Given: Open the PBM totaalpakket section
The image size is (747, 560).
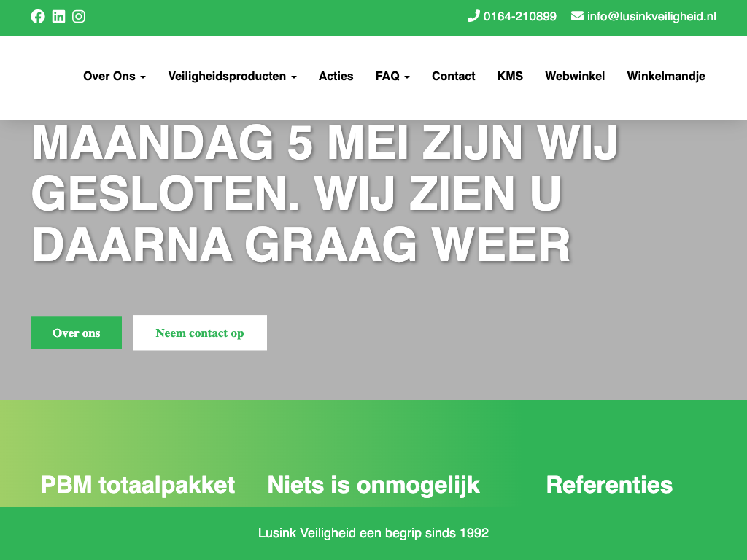Looking at the screenshot, I should 138,485.
